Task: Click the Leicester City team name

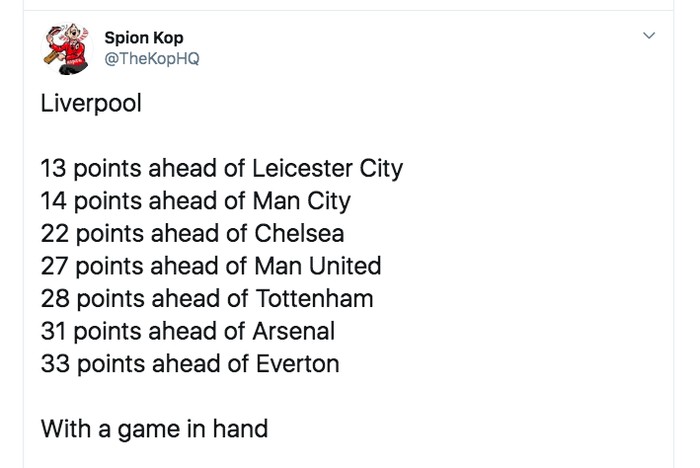Action: coord(327,168)
